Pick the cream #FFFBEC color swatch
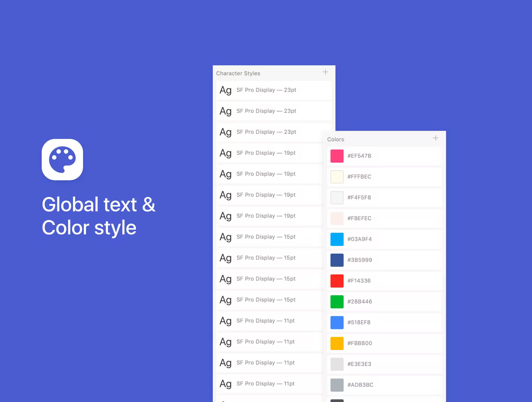The width and height of the screenshot is (532, 402). (x=337, y=177)
